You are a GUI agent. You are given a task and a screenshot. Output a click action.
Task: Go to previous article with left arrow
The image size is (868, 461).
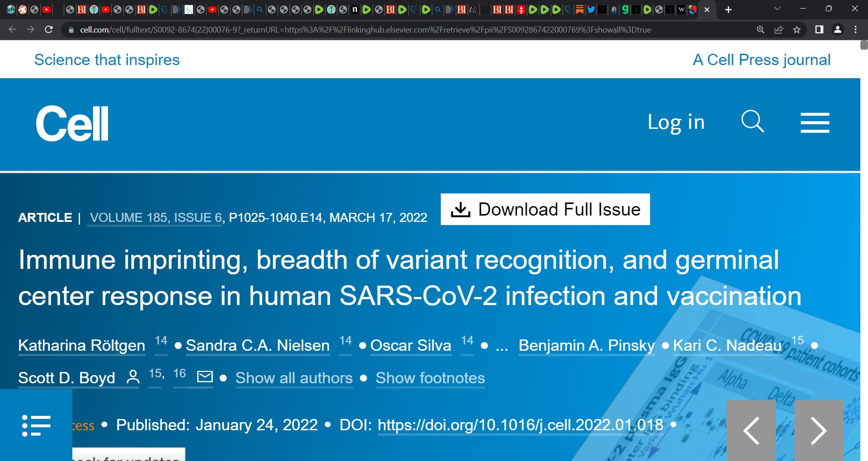pos(751,430)
